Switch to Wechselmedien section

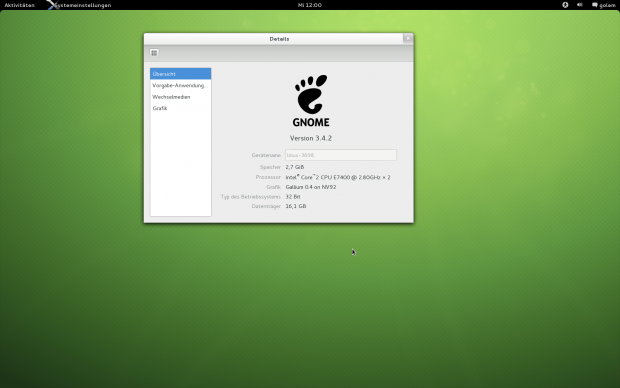click(180, 97)
